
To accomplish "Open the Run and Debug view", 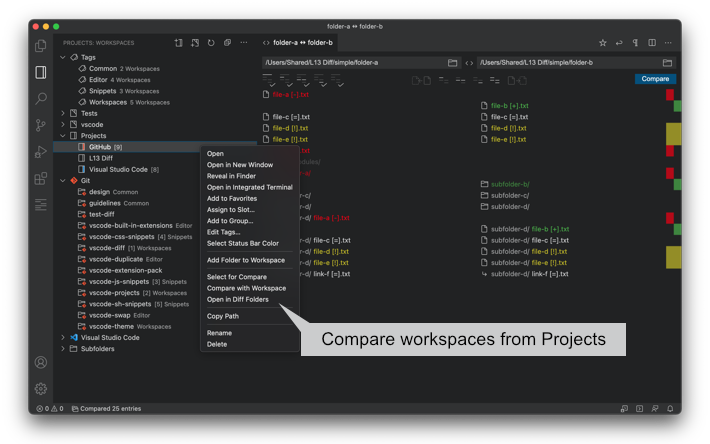I will pos(41,152).
